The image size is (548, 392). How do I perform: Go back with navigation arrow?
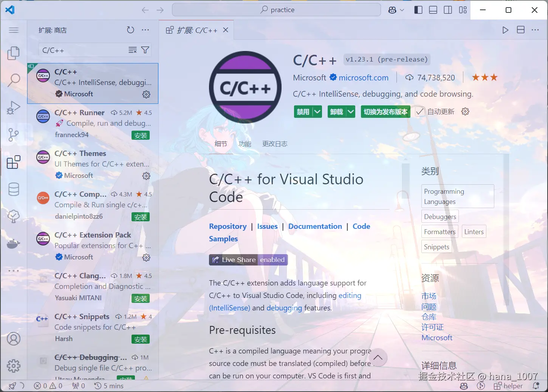tap(145, 10)
